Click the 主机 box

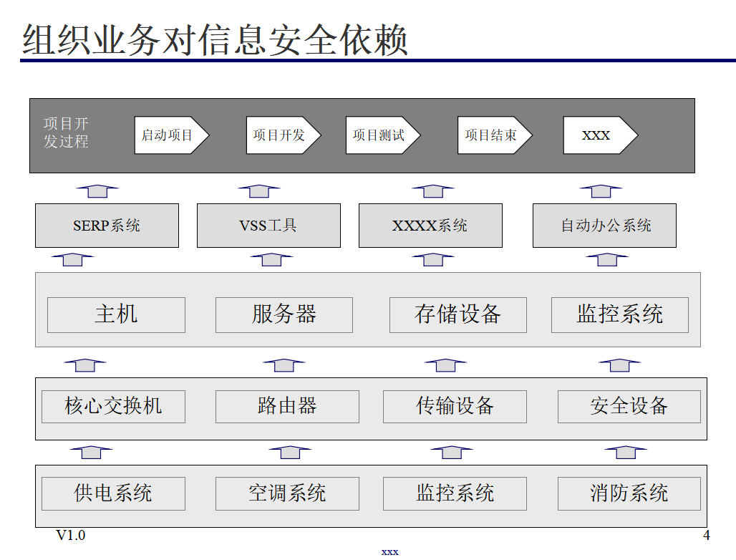117,315
